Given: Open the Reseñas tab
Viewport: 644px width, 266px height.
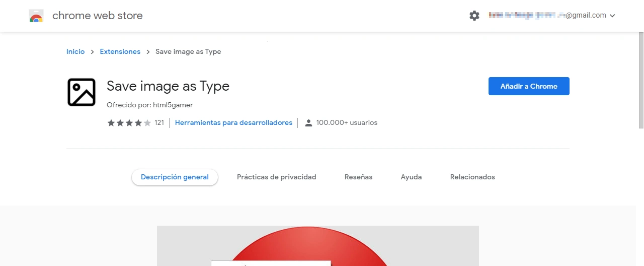Looking at the screenshot, I should point(359,177).
